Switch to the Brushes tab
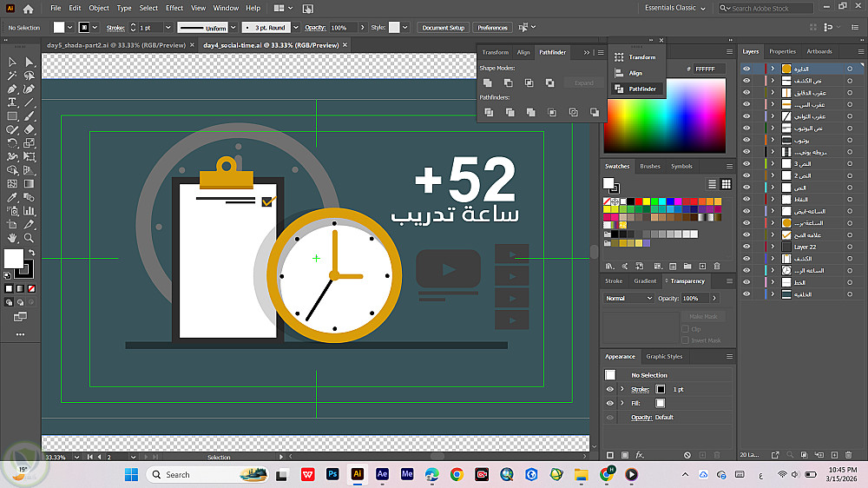The width and height of the screenshot is (868, 488). (x=650, y=166)
